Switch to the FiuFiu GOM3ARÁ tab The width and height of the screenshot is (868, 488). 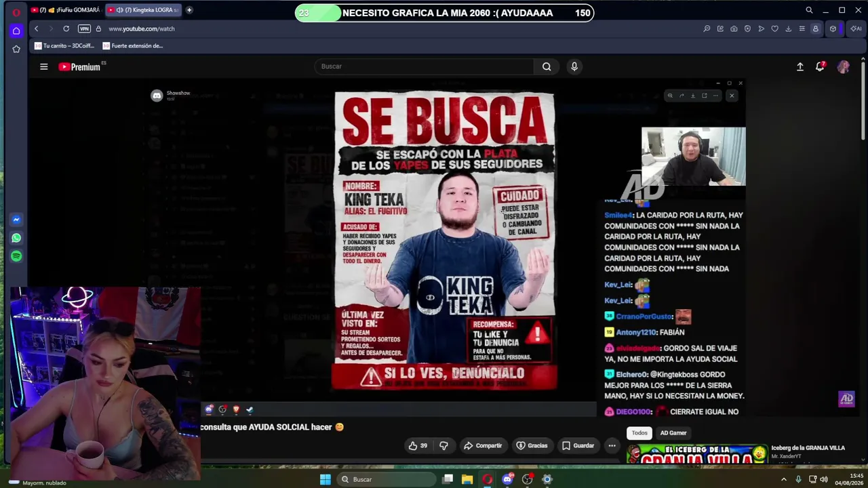point(66,10)
